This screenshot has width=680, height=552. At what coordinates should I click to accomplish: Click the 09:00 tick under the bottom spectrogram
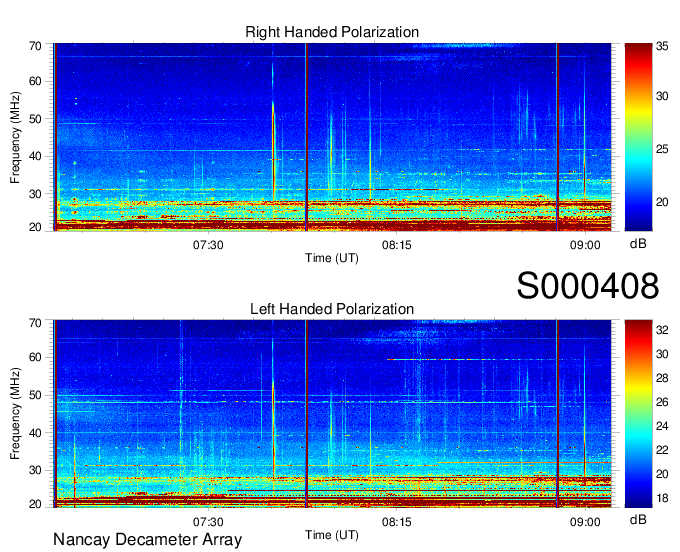pos(585,522)
